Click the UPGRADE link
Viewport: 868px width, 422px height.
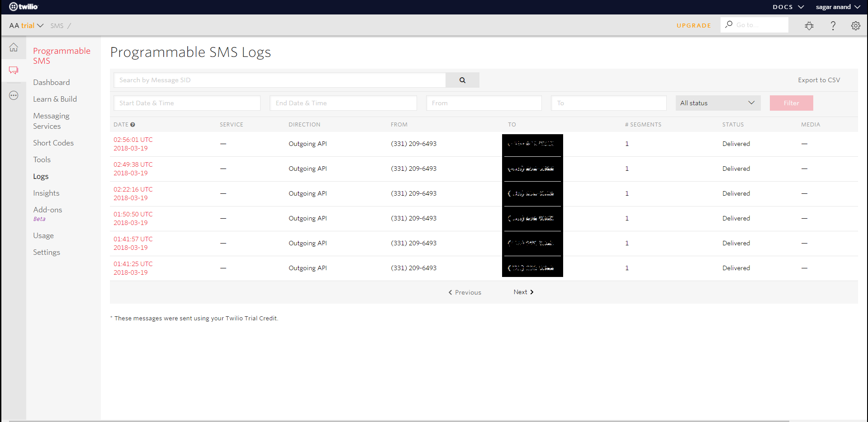[x=694, y=26]
